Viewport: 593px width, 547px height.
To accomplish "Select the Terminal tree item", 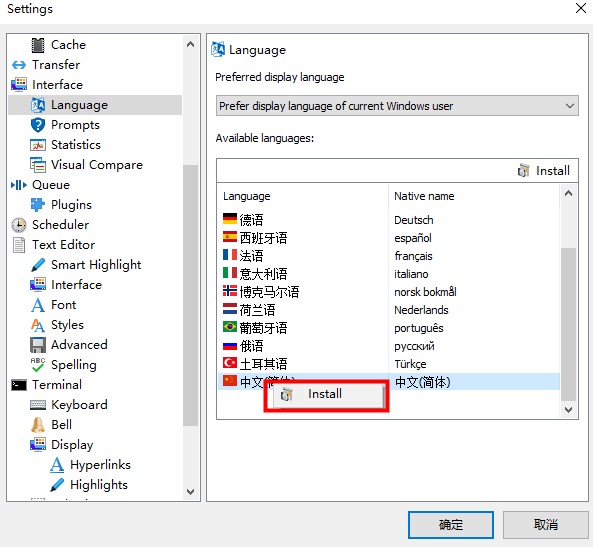I will pos(57,385).
